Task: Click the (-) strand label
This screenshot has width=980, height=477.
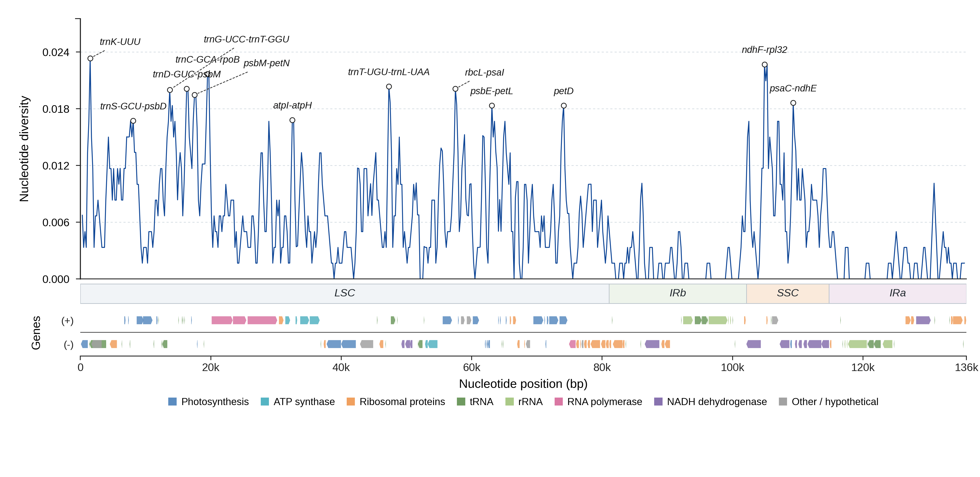Action: pyautogui.click(x=68, y=345)
